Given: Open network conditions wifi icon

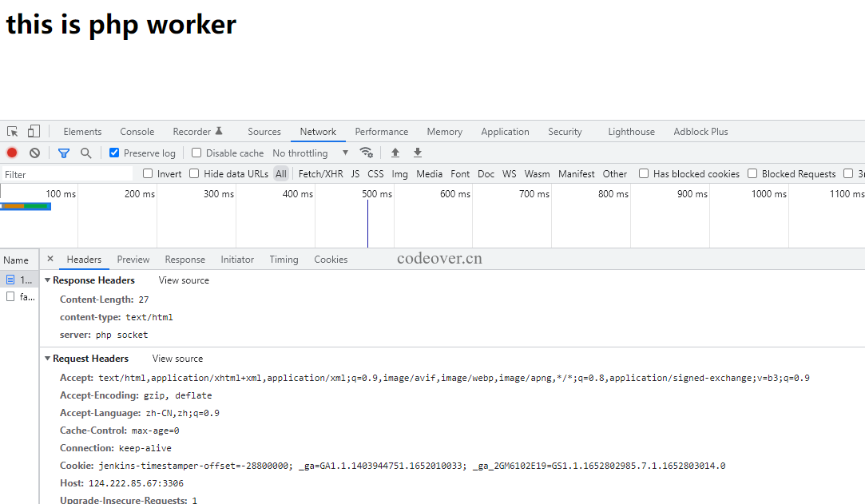Looking at the screenshot, I should coord(366,153).
